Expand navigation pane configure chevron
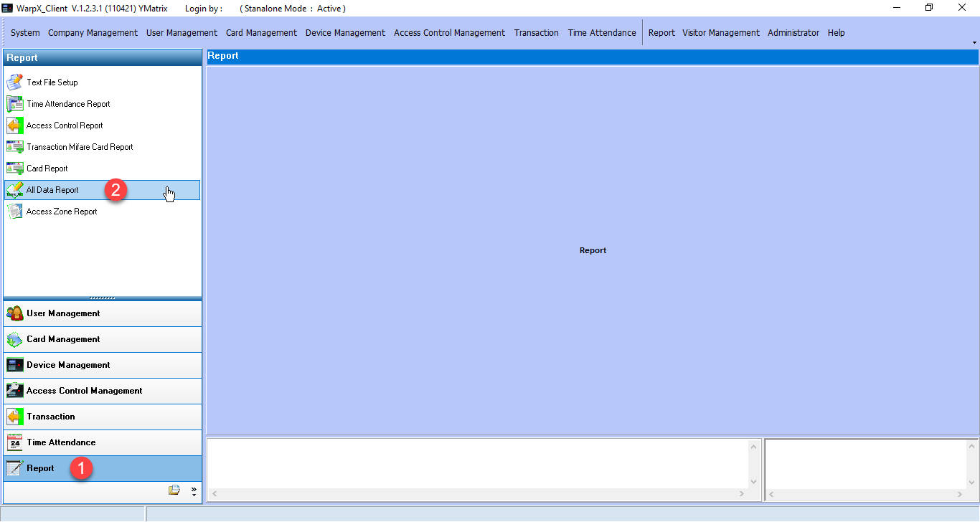Image resolution: width=980 pixels, height=522 pixels. tap(194, 491)
